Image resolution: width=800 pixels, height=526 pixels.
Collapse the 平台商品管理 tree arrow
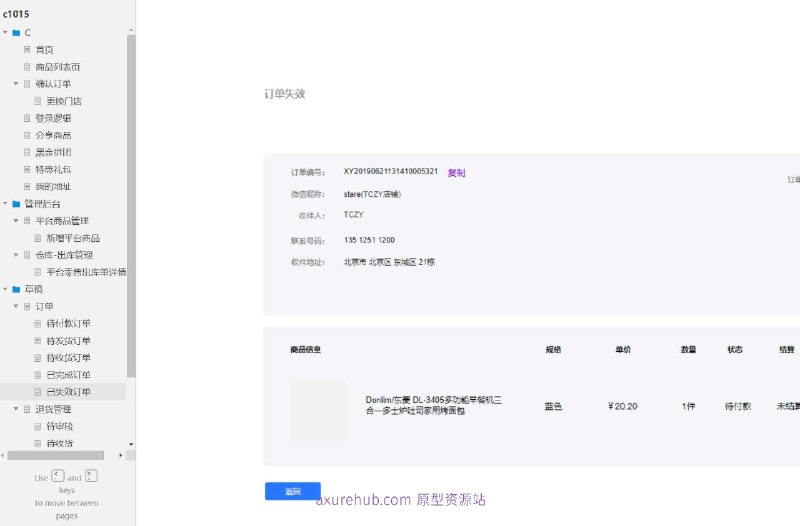[16, 221]
